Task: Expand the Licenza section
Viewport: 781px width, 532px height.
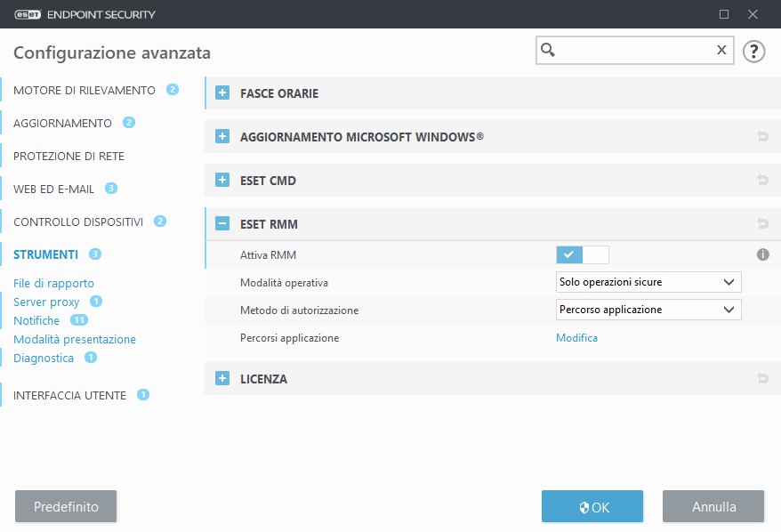Action: 222,378
